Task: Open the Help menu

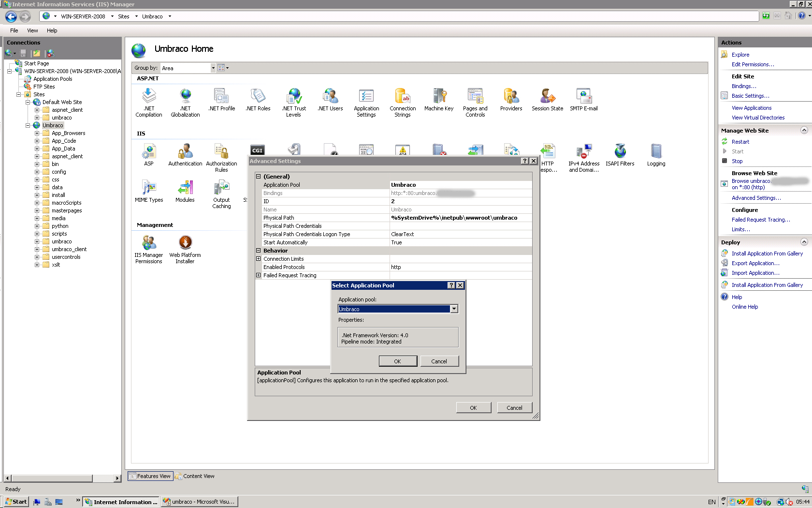Action: [x=52, y=30]
